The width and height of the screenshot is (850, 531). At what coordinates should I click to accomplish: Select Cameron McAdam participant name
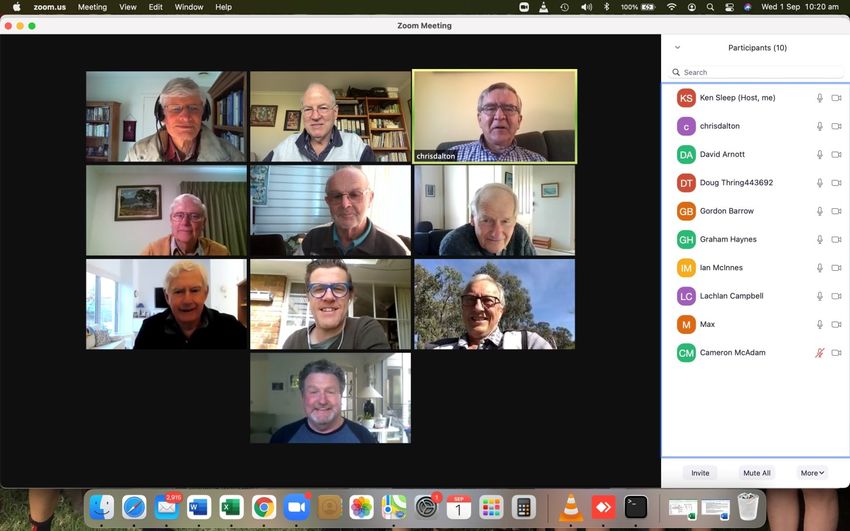pos(732,353)
